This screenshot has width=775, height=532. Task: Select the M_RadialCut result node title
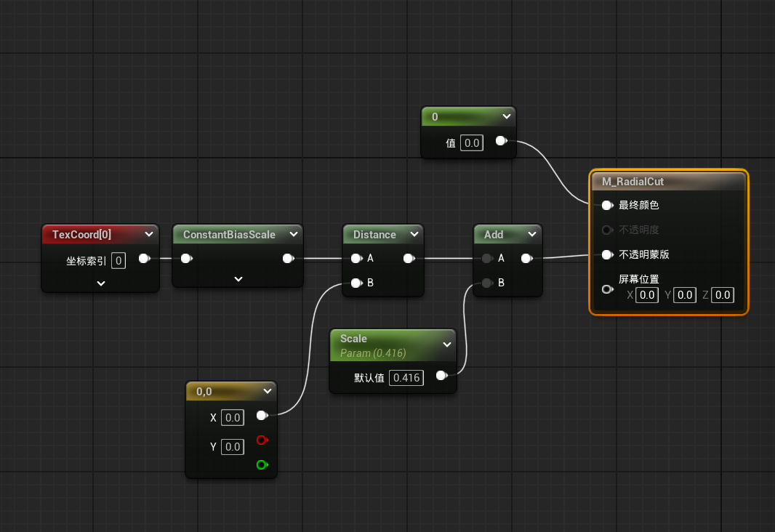click(x=633, y=182)
